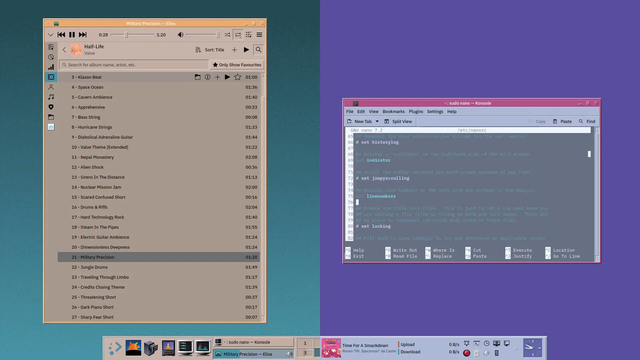
Task: Adjust the Elisa volume slider
Action: (x=203, y=35)
